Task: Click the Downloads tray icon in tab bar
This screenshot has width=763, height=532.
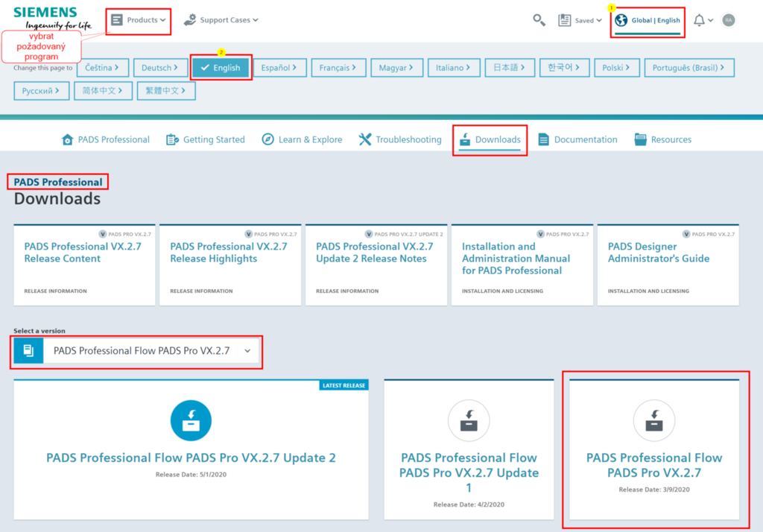Action: [x=465, y=139]
